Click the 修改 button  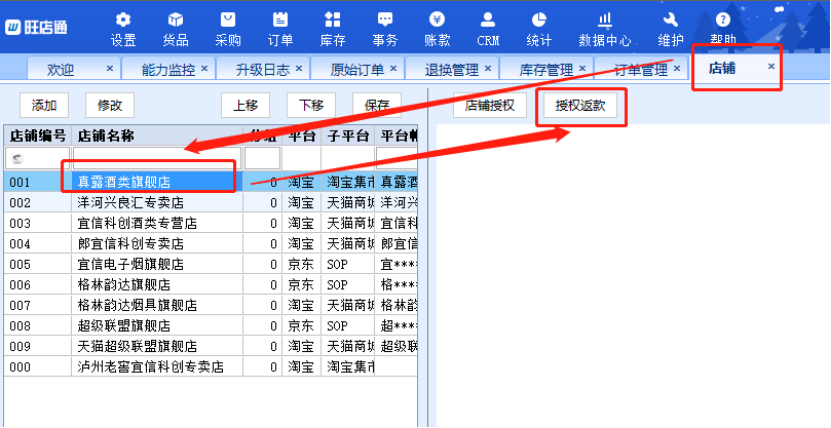[x=110, y=105]
